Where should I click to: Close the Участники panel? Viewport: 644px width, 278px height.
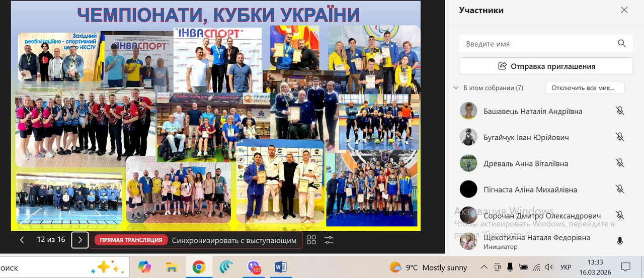pyautogui.click(x=624, y=10)
